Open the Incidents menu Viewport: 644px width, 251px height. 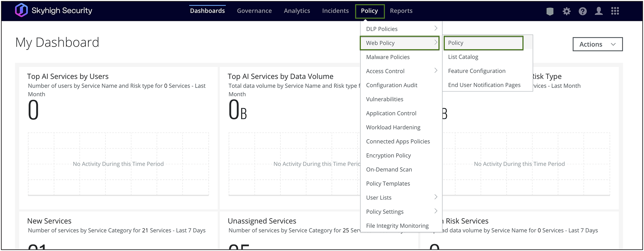click(x=335, y=11)
